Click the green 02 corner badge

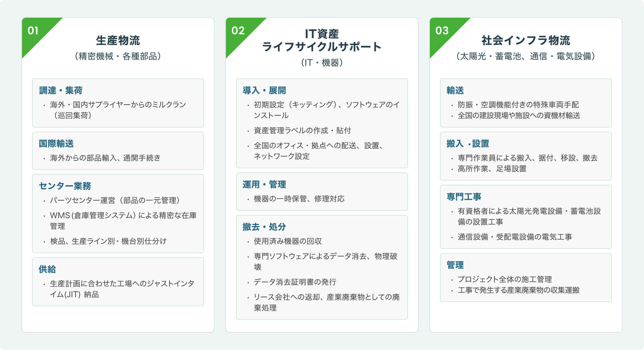point(238,31)
